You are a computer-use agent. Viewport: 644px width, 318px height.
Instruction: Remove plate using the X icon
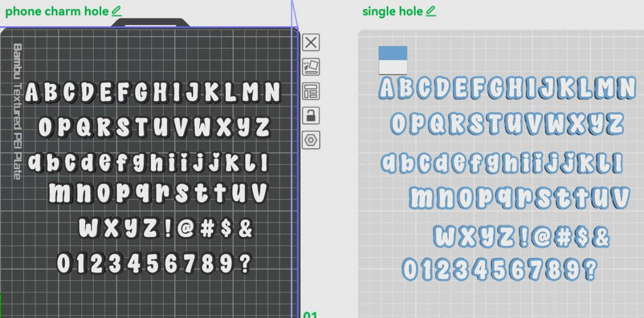pyautogui.click(x=311, y=42)
